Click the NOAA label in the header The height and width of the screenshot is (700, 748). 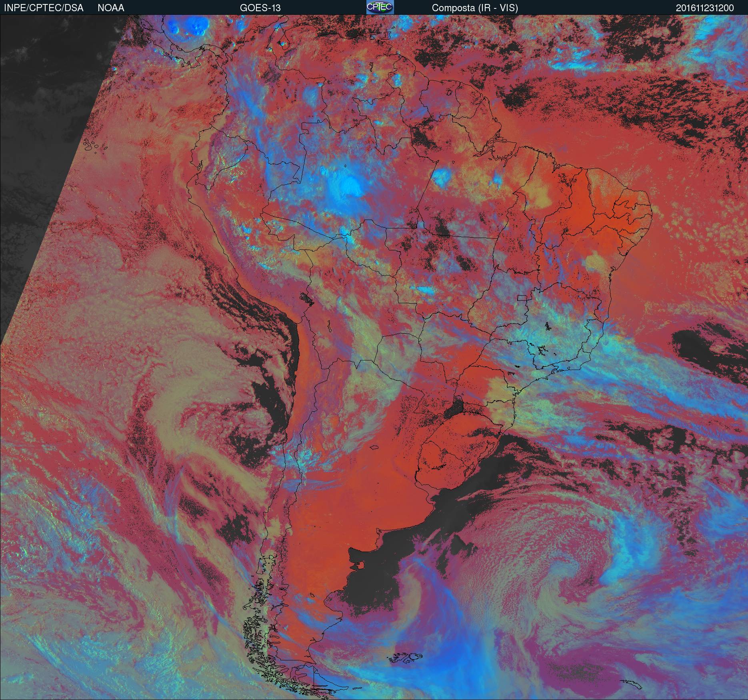pos(111,8)
